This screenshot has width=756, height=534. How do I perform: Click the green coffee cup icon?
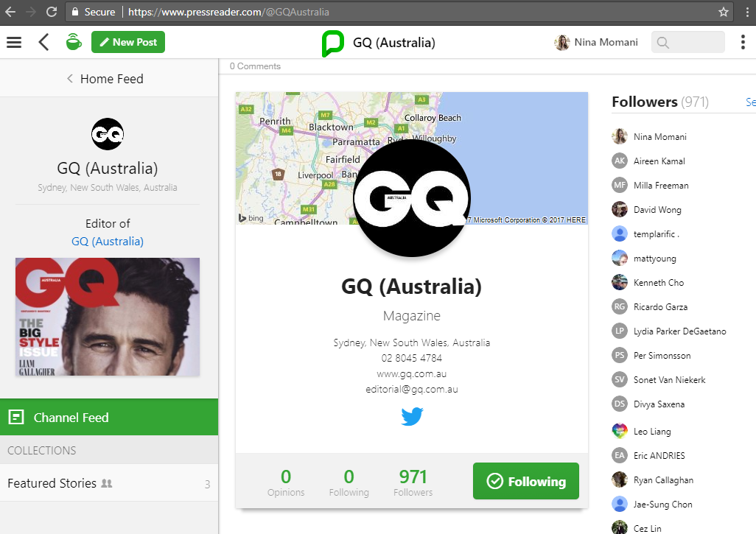point(74,42)
